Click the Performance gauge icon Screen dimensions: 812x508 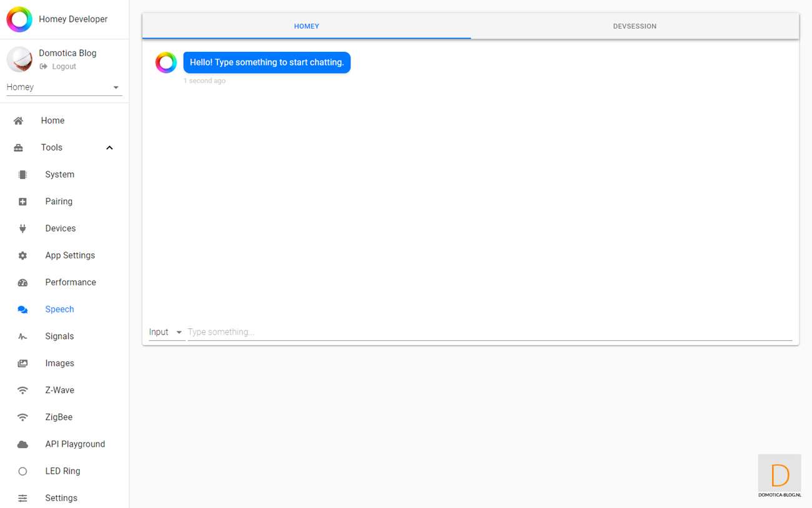click(22, 282)
